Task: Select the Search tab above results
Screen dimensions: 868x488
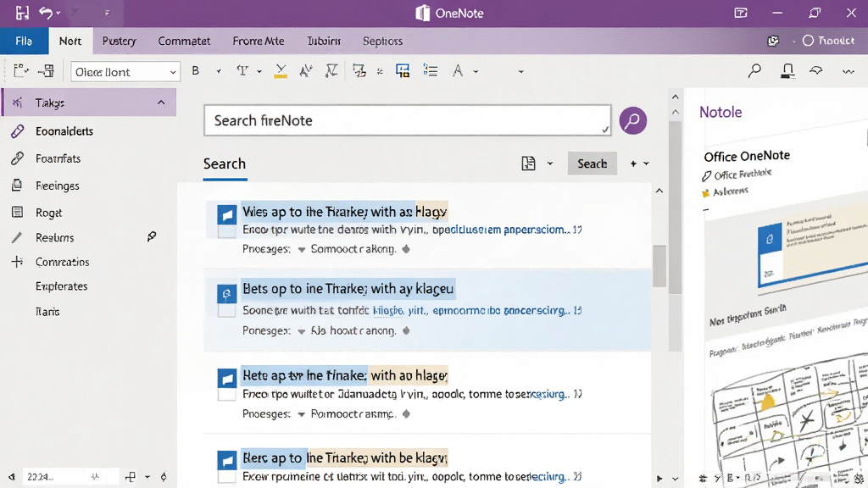Action: [x=224, y=164]
